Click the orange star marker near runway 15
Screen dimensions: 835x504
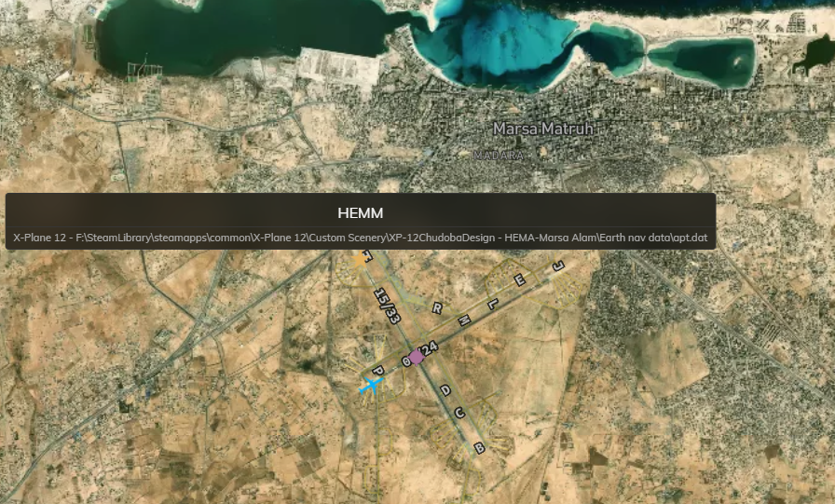[x=362, y=262]
